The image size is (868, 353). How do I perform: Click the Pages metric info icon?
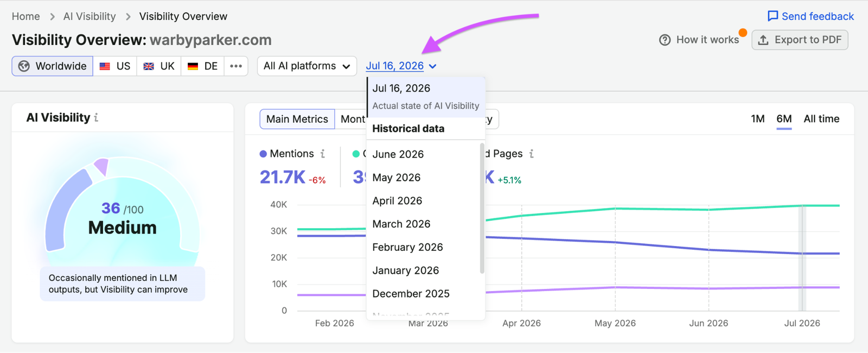coord(532,154)
